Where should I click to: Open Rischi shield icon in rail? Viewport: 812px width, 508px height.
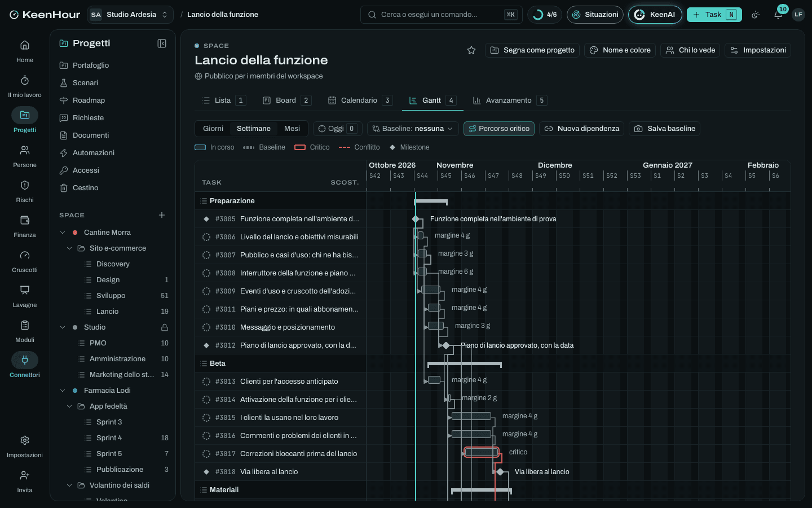tap(25, 191)
